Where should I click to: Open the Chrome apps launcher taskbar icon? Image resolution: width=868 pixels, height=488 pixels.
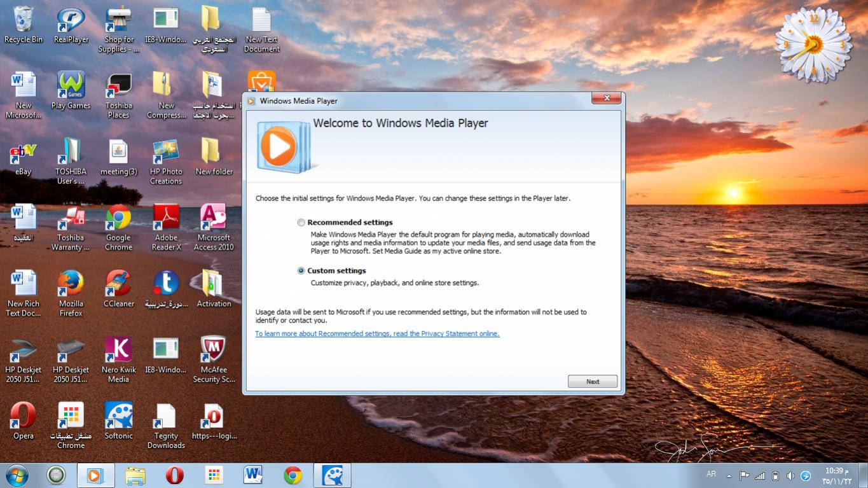(214, 475)
